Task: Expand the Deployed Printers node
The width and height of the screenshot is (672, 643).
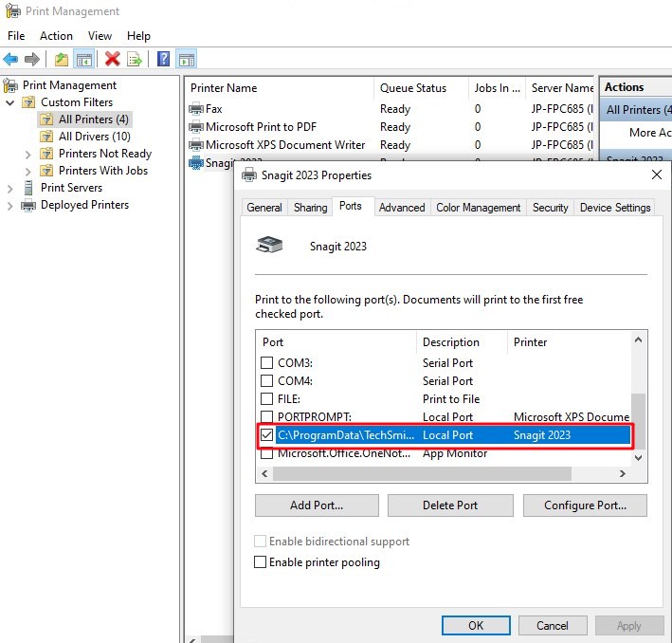Action: [x=10, y=206]
